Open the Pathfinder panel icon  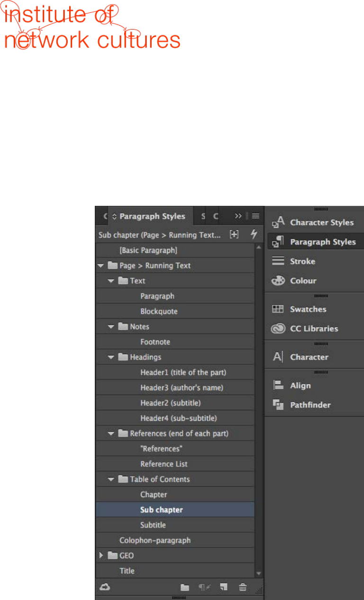click(278, 405)
